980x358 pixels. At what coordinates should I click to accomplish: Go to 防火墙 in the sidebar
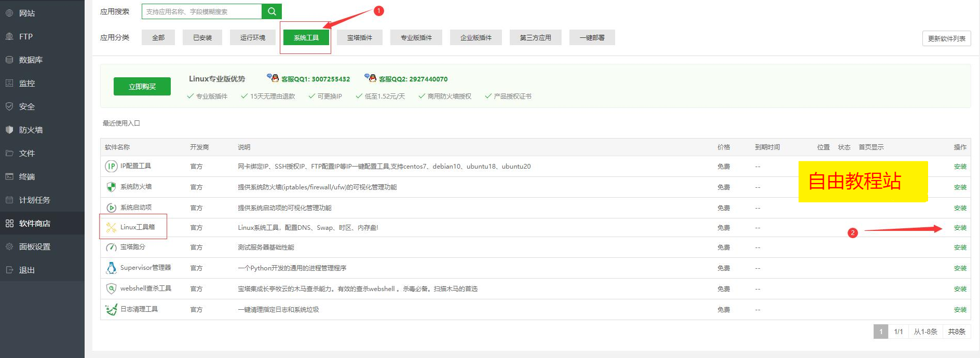click(x=31, y=130)
